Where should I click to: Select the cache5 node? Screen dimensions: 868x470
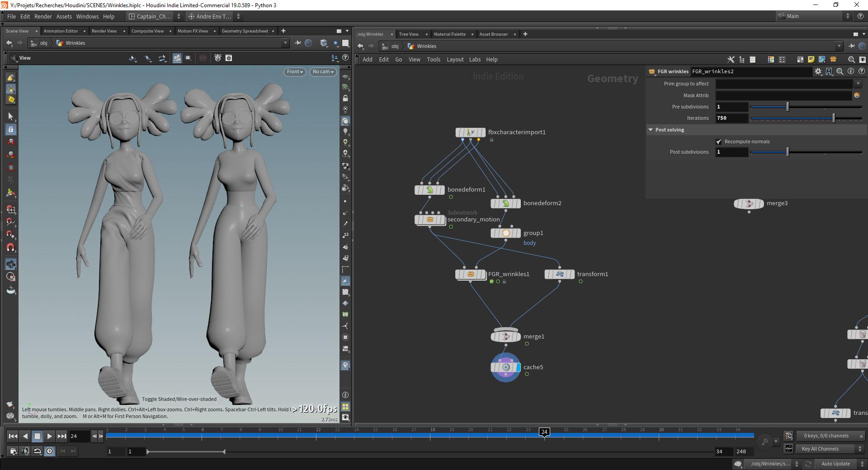[x=506, y=367]
